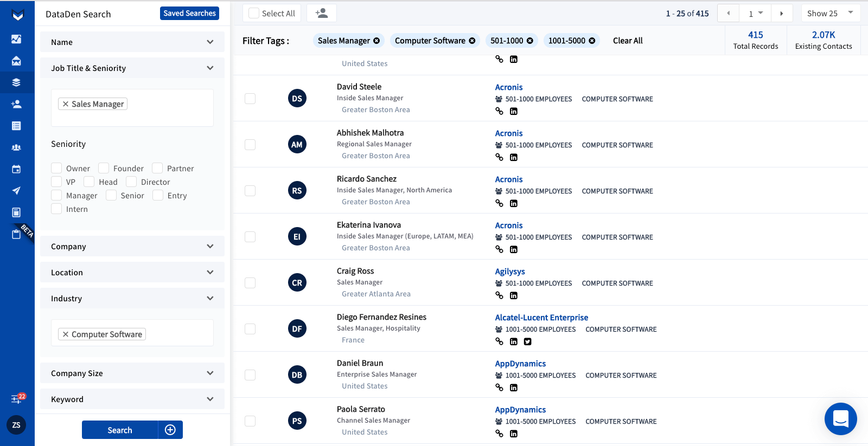Click the 2.07K Existing Contacts counter

[x=824, y=40]
